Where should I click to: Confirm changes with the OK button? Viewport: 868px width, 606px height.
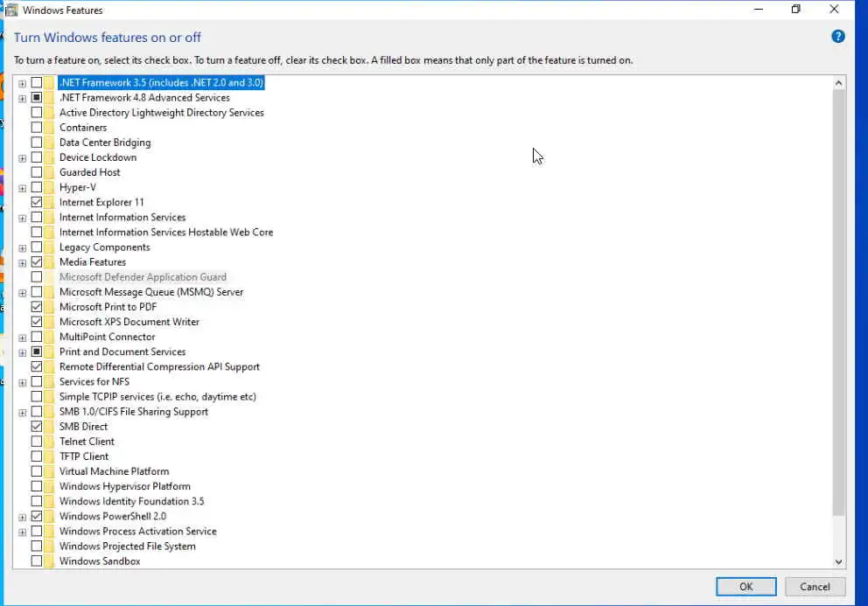[x=745, y=587]
